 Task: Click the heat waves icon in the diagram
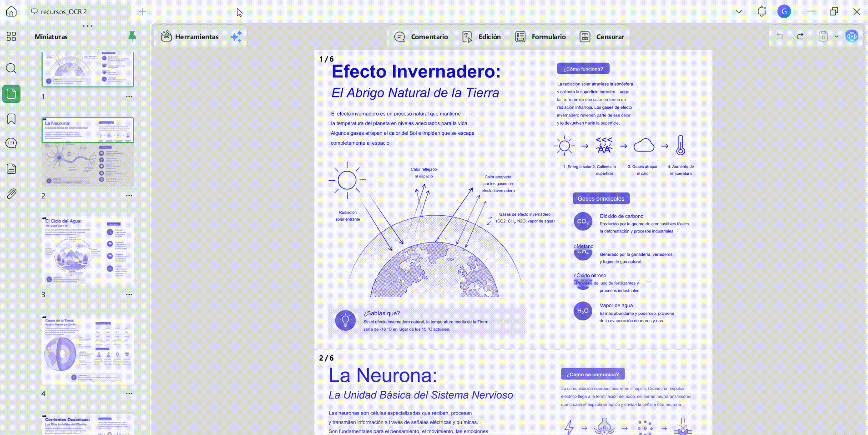click(x=604, y=145)
